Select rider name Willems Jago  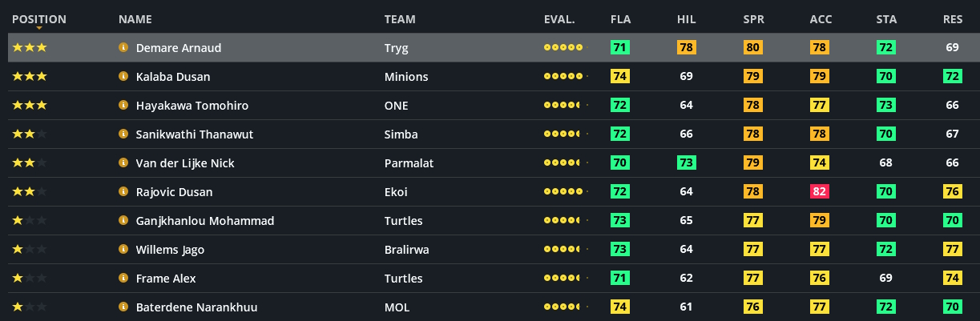(170, 250)
